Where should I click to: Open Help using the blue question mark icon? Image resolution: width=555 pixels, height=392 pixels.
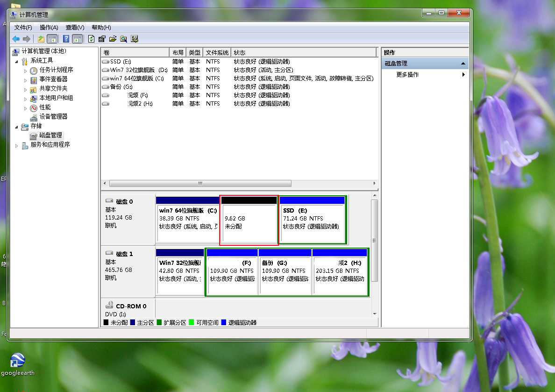66,39
